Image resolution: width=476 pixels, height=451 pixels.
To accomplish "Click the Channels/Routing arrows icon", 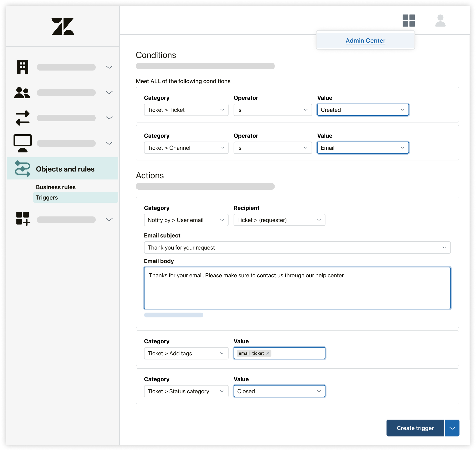I will [23, 117].
